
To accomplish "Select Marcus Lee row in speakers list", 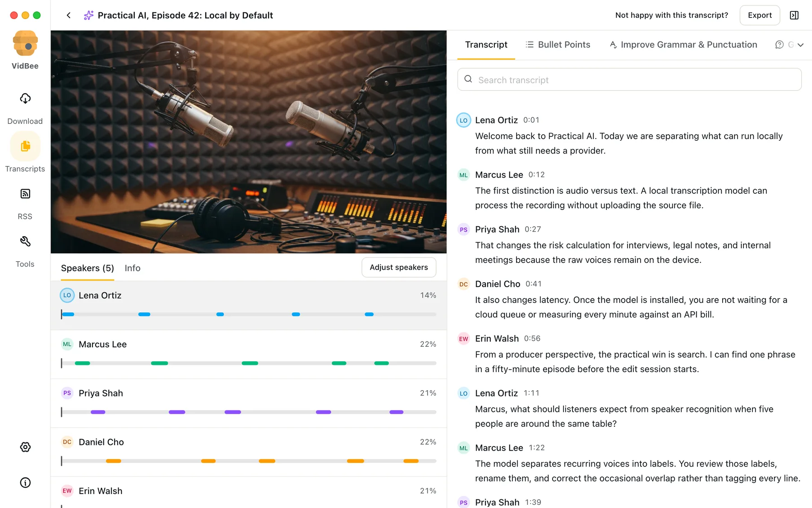I will coord(249,354).
